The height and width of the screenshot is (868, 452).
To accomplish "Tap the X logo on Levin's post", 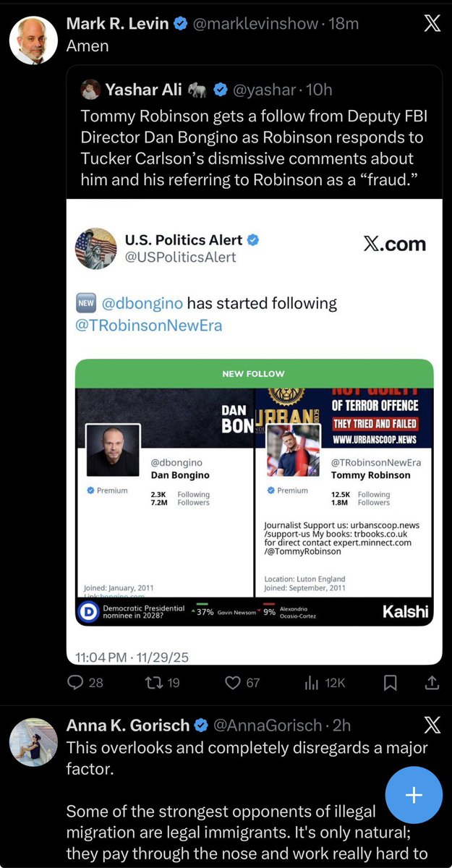I will coord(432,24).
